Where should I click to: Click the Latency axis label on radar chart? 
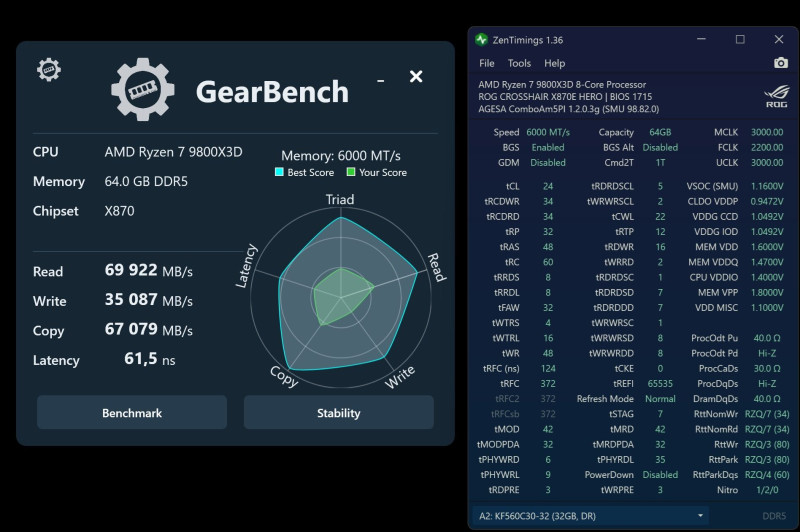pos(246,266)
